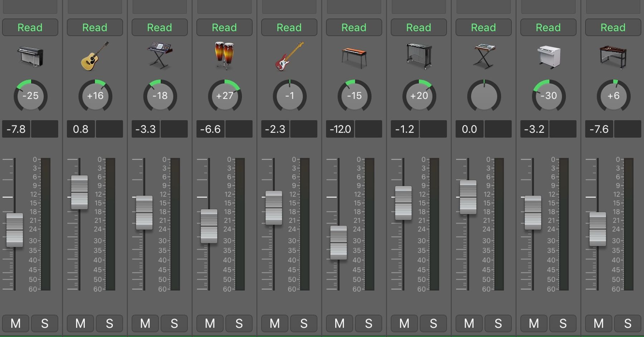Select the white organ icon
The height and width of the screenshot is (337, 644).
coord(548,56)
